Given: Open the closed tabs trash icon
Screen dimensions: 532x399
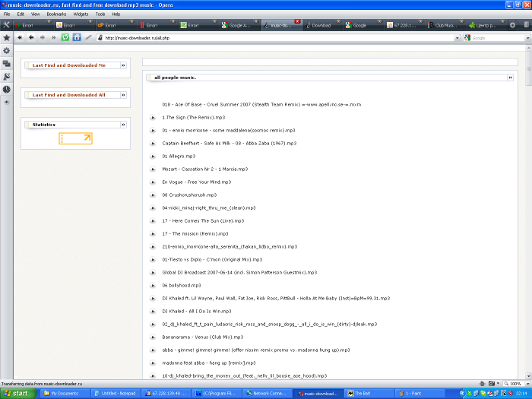Looking at the screenshot, I should pyautogui.click(x=526, y=25).
